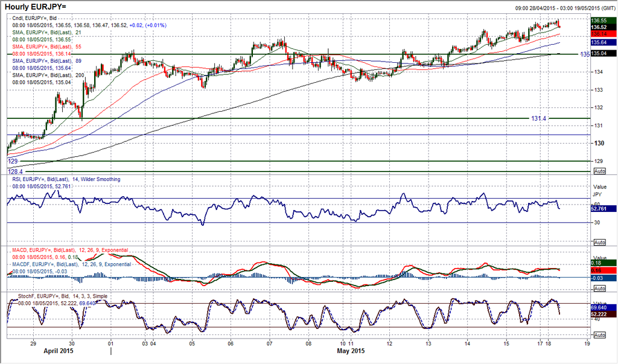
Task: Click the Auto button in the RSI panel
Action: tap(599, 242)
